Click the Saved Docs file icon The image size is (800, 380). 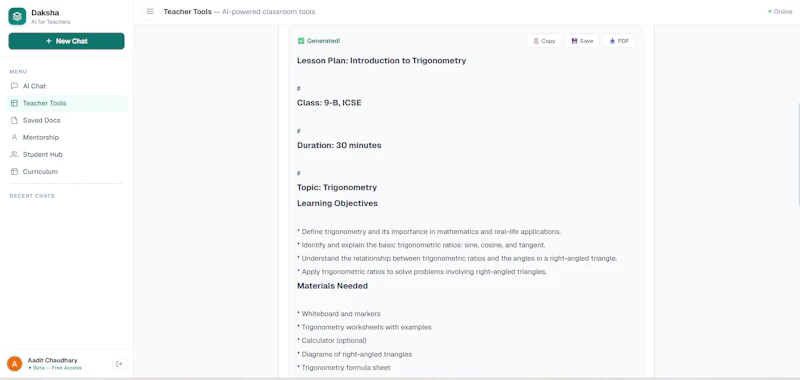(x=14, y=120)
